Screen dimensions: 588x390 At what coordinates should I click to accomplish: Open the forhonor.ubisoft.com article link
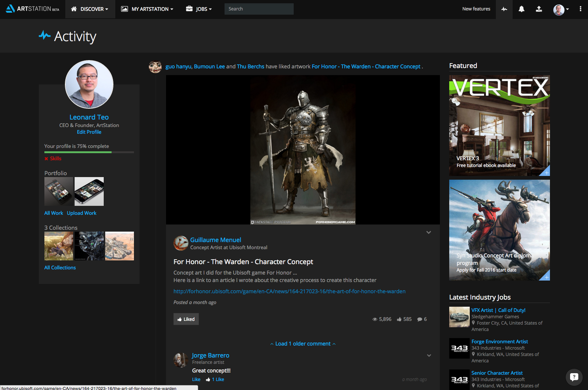tap(290, 291)
